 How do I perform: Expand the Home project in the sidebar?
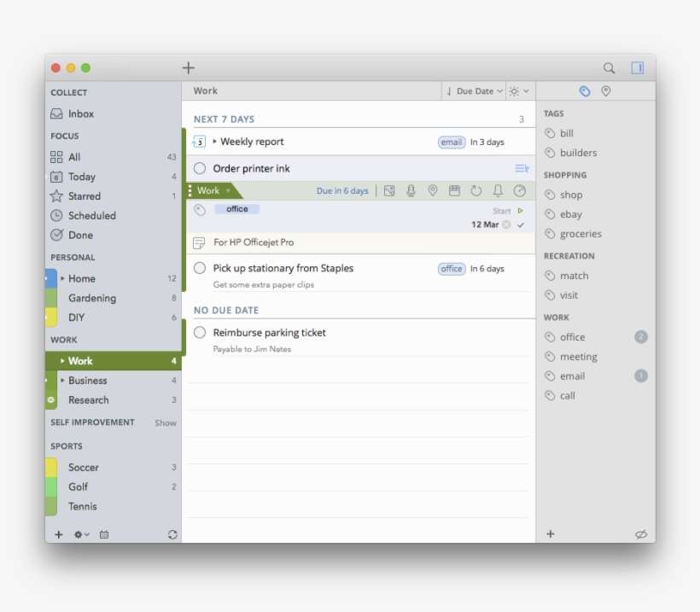click(x=63, y=278)
